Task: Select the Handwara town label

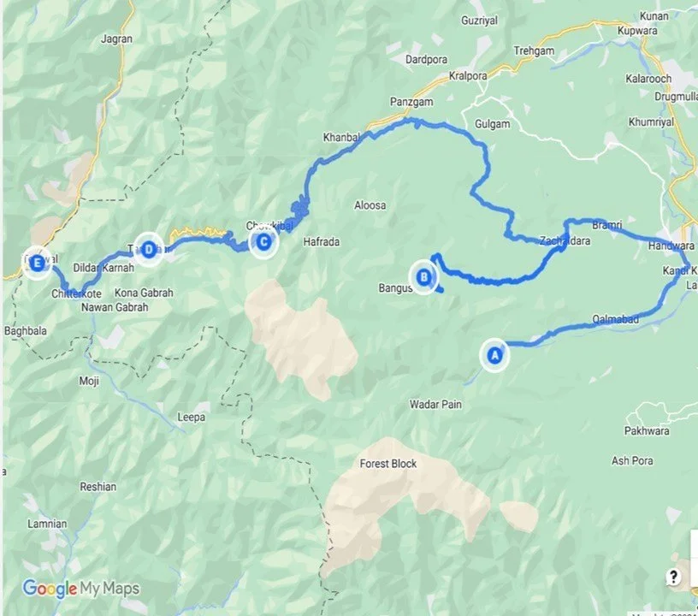Action: coord(671,246)
